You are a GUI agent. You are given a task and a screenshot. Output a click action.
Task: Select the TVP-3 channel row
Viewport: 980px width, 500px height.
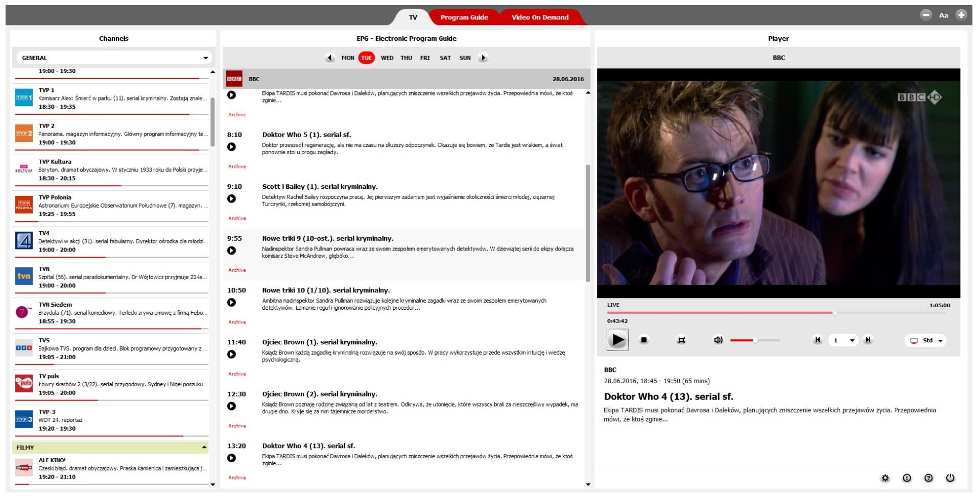[110, 420]
